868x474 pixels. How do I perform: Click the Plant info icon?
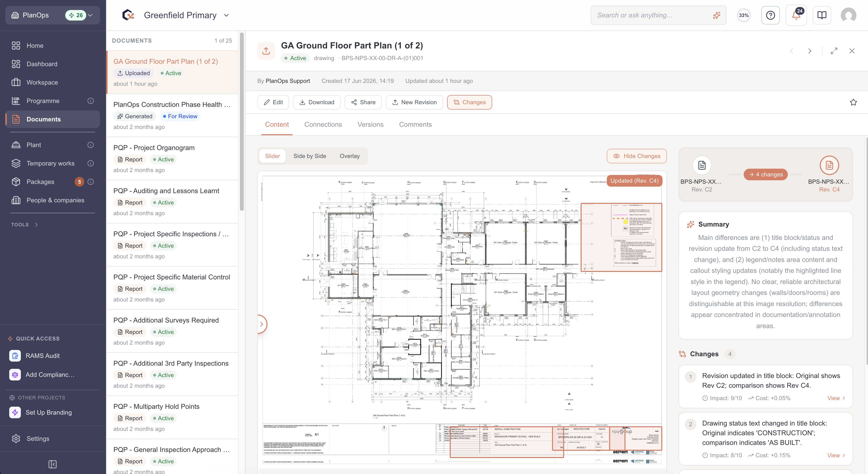(91, 145)
